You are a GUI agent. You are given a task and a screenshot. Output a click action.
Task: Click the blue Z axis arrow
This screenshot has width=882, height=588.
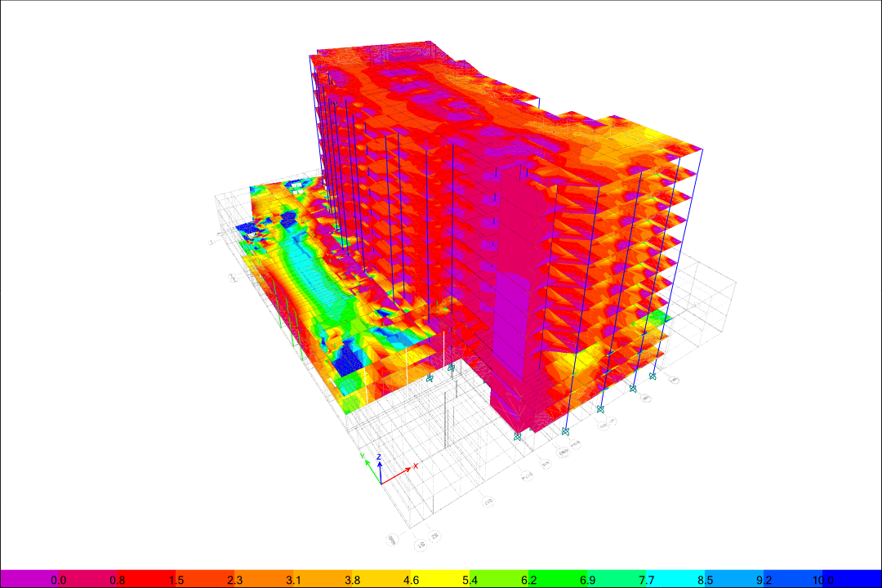tap(379, 467)
